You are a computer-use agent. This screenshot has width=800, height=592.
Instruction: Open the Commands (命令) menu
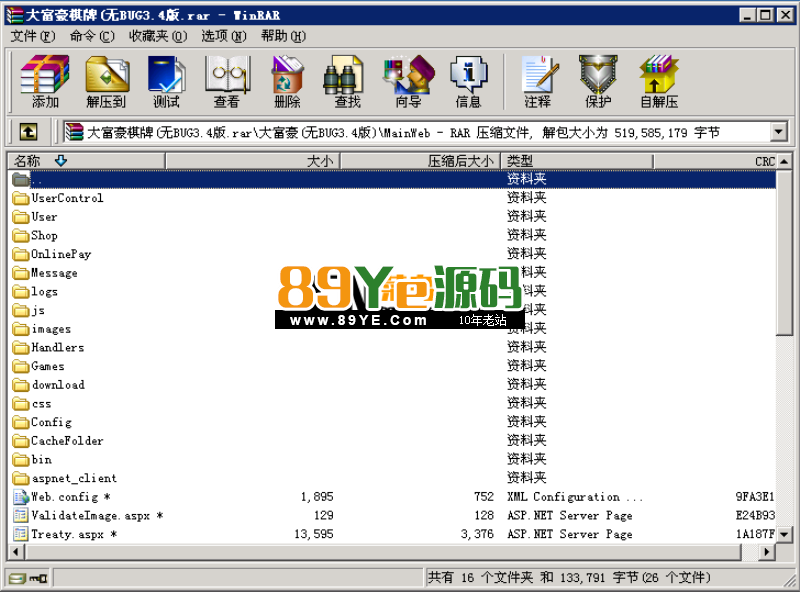[x=92, y=36]
